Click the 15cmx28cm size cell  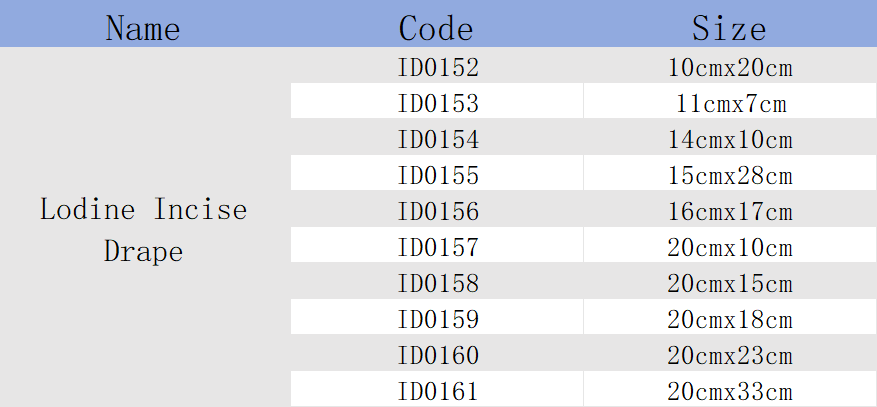(730, 173)
